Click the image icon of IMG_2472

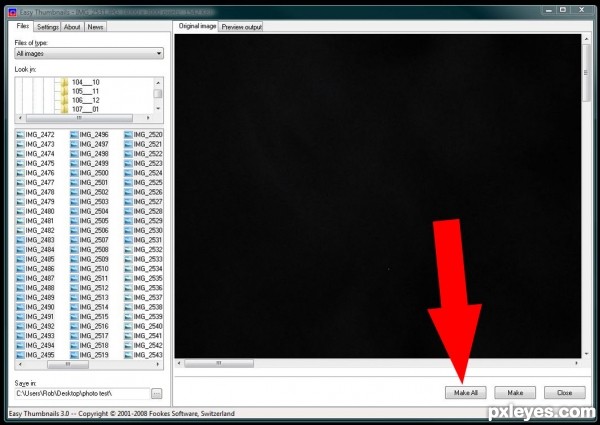pos(20,135)
